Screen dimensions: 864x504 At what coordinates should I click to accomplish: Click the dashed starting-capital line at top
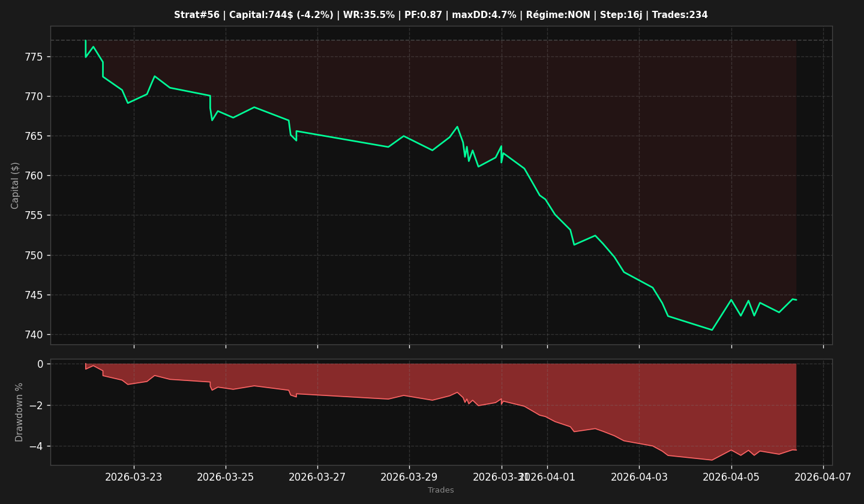(x=441, y=40)
